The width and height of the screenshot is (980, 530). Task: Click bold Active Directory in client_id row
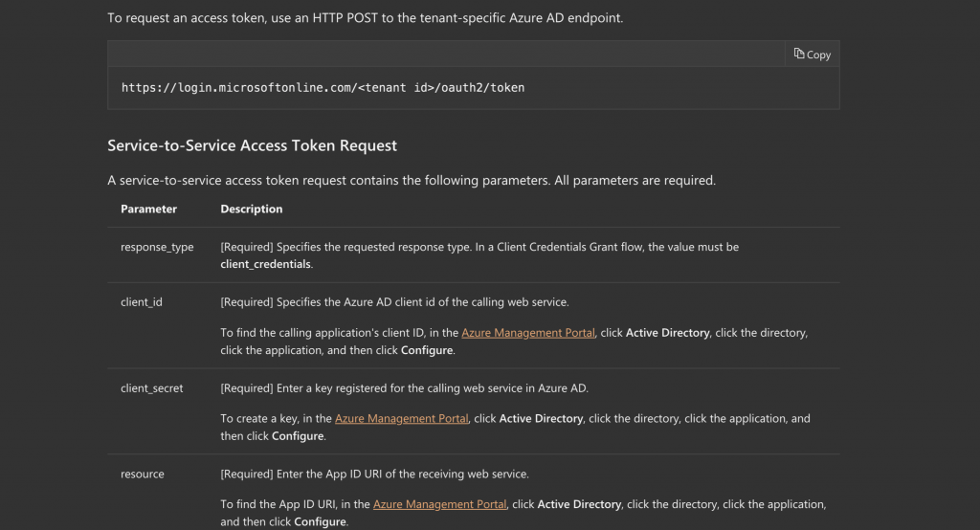(667, 333)
